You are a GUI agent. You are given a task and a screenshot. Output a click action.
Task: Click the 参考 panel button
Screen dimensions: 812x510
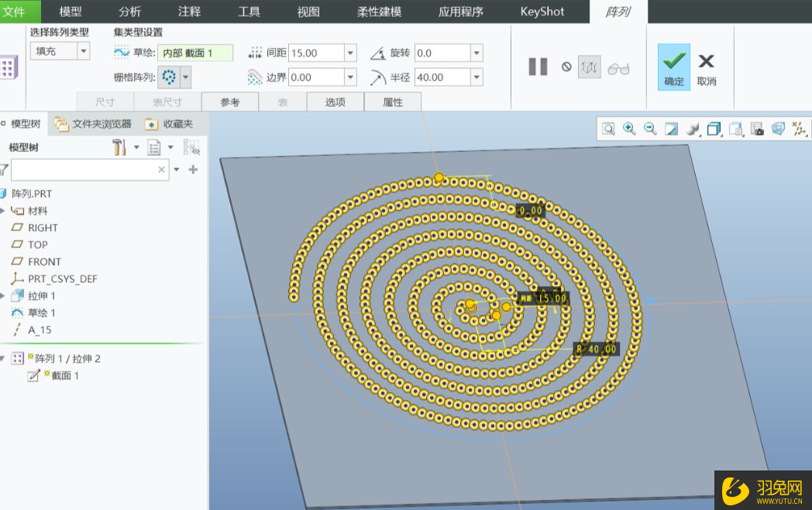coord(230,102)
